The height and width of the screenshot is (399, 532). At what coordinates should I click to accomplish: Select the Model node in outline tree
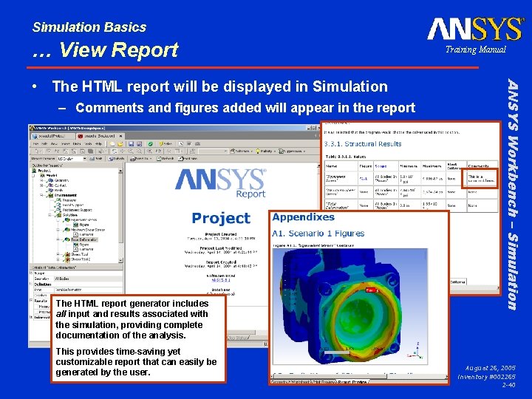click(x=48, y=175)
